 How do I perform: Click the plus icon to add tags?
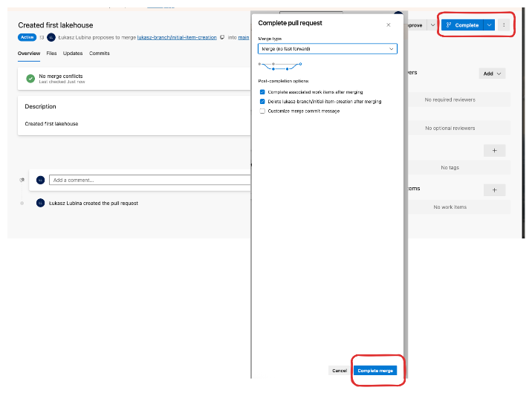pos(494,151)
